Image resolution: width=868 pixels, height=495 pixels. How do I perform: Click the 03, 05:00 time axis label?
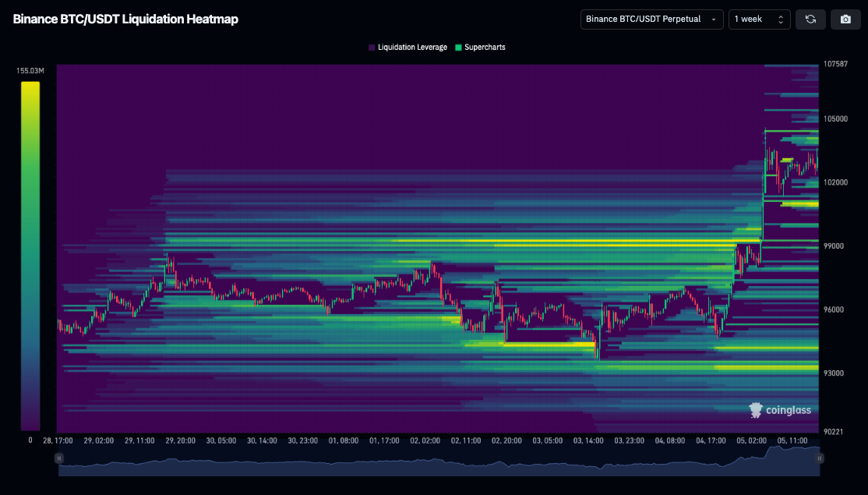click(x=548, y=440)
